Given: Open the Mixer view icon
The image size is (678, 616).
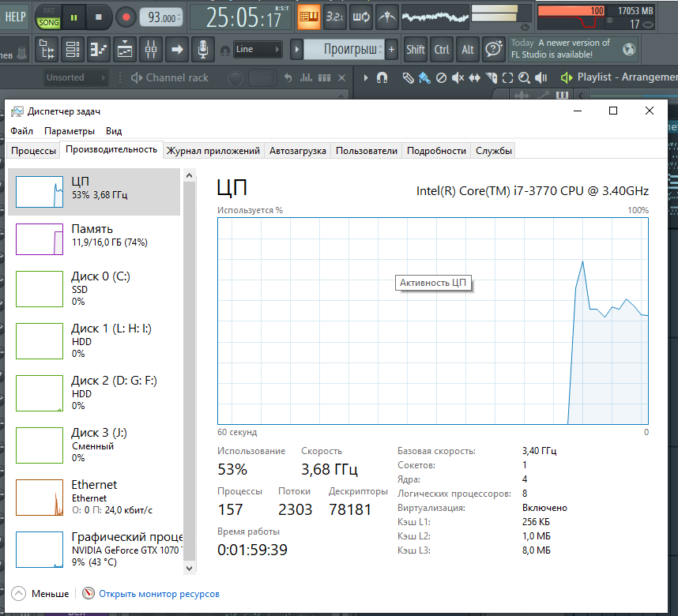Looking at the screenshot, I should point(150,49).
